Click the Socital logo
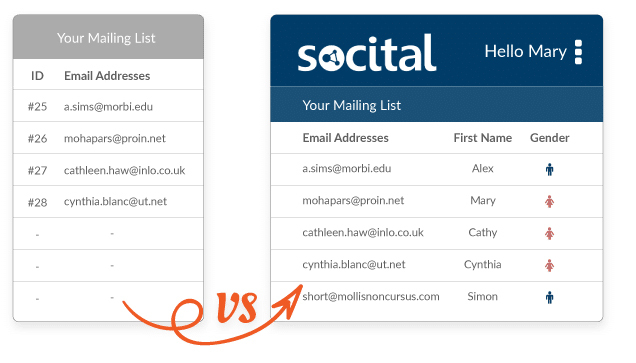The height and width of the screenshot is (363, 636). 367,53
